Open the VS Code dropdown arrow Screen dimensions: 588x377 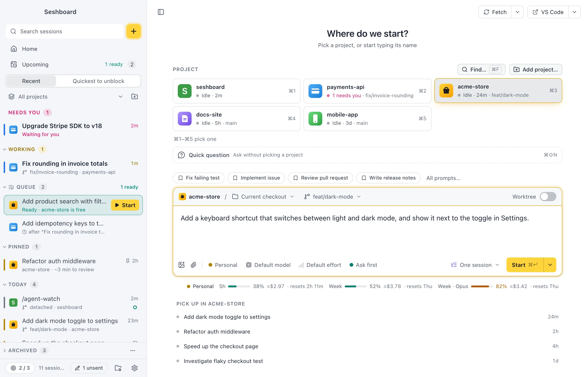(x=574, y=12)
